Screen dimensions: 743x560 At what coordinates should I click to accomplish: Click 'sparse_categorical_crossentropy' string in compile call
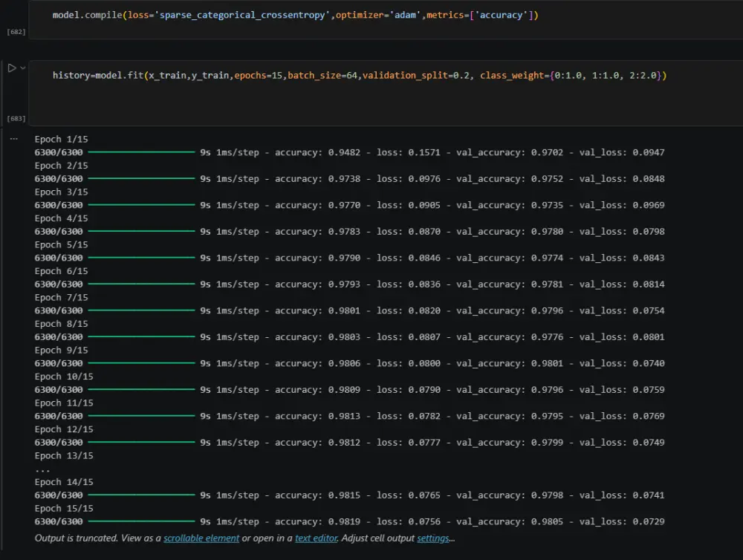click(241, 15)
